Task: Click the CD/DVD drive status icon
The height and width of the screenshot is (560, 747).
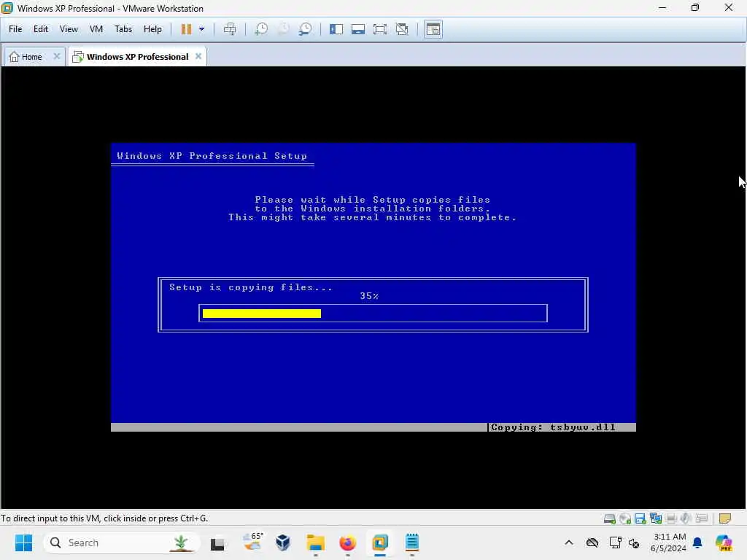Action: coord(625,518)
